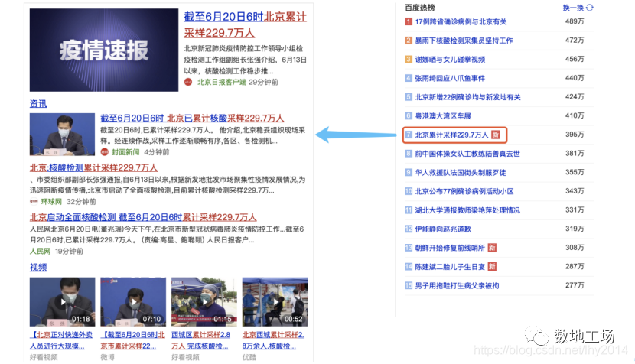Screen dimensions: 635x364
Task: Open video link 西城区累计采样2.8万人
Action: [x=201, y=340]
